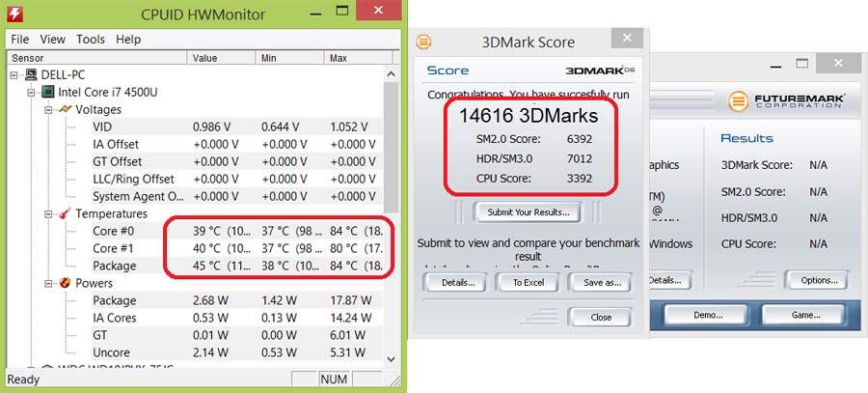The height and width of the screenshot is (393, 868).
Task: Collapse the DELL-PC tree node
Action: pyautogui.click(x=14, y=74)
